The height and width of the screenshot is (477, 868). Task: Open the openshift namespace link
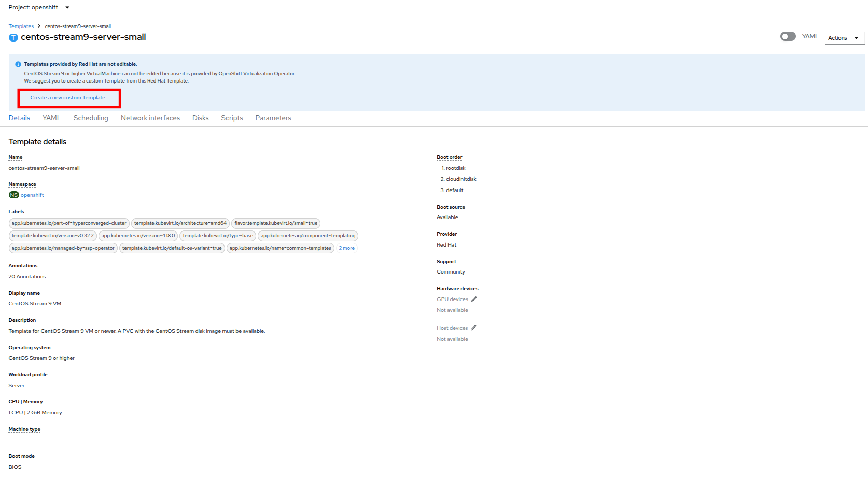coord(32,195)
